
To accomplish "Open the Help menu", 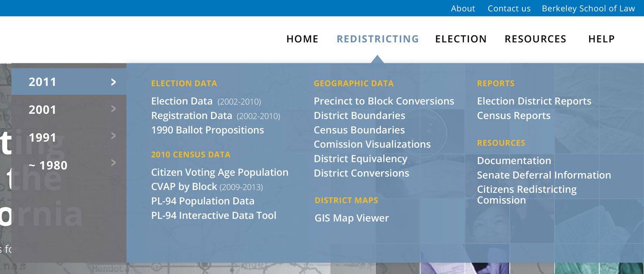I will point(601,39).
